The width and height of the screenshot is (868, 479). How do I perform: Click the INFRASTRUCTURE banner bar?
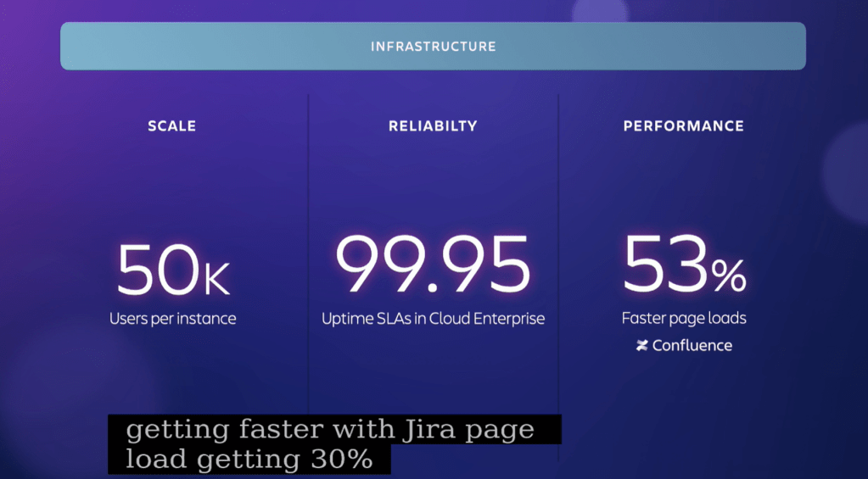[433, 47]
